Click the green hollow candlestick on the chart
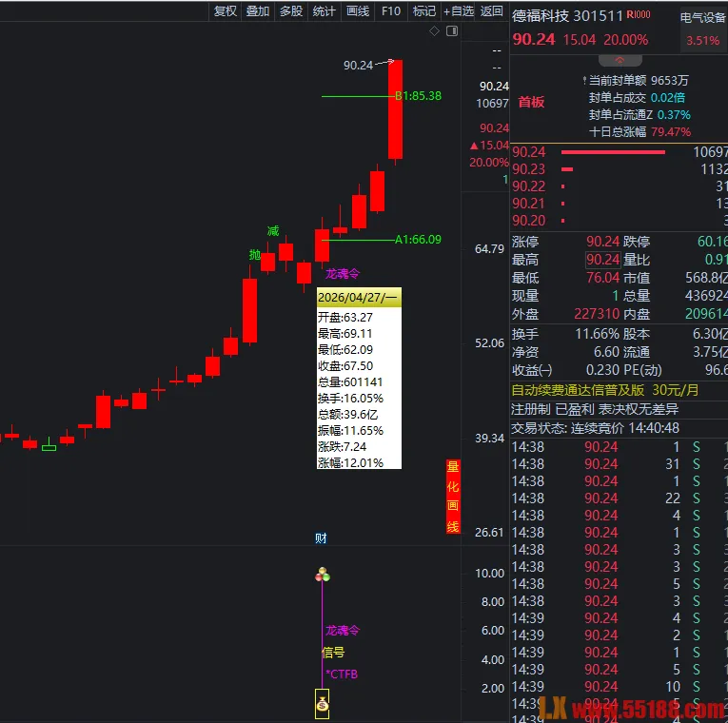This screenshot has width=728, height=723. click(x=49, y=444)
